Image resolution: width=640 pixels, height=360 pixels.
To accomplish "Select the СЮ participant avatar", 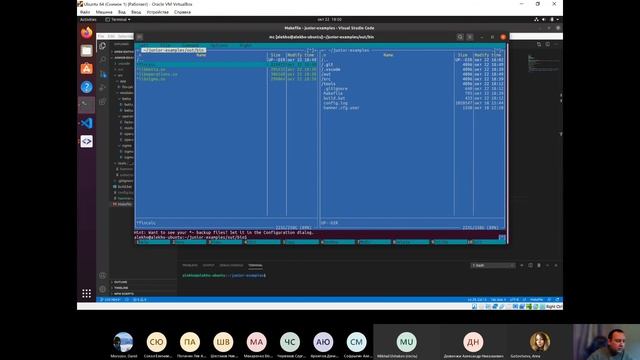I will point(157,342).
